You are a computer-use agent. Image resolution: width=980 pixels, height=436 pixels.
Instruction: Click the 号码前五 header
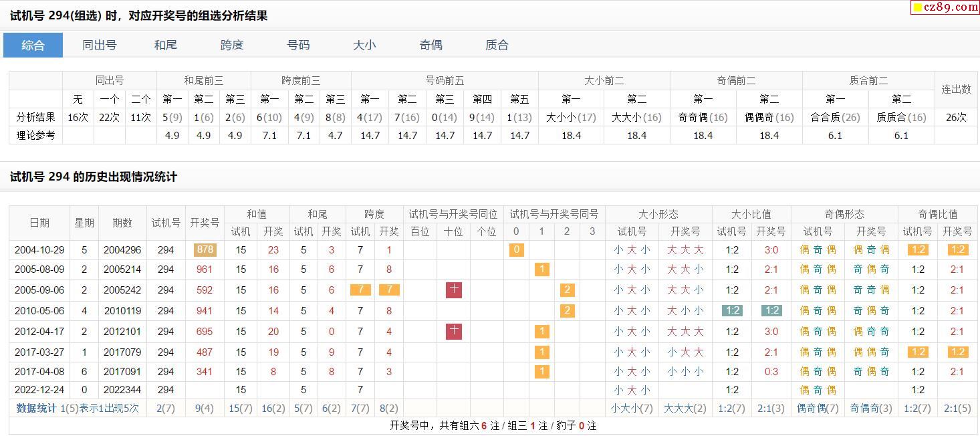pos(445,80)
